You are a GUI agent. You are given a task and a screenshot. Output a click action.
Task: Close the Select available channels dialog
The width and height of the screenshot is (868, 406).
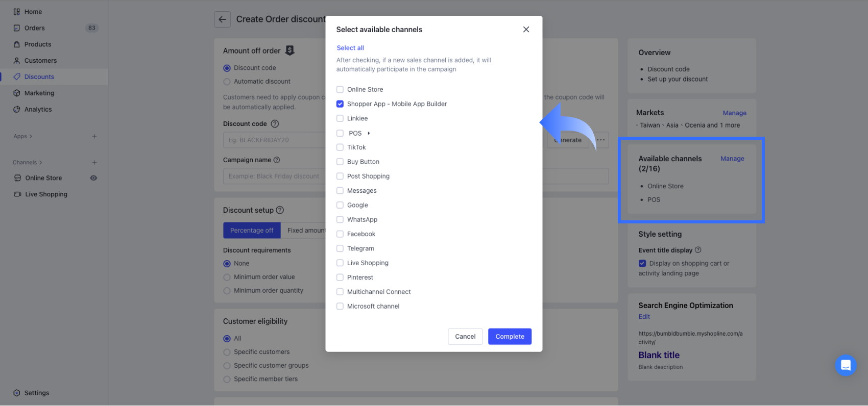click(x=526, y=30)
